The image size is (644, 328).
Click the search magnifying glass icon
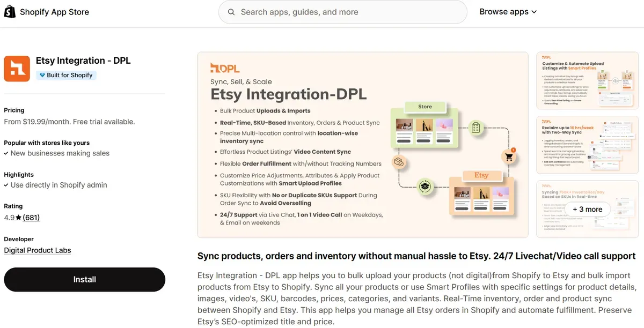(x=231, y=11)
